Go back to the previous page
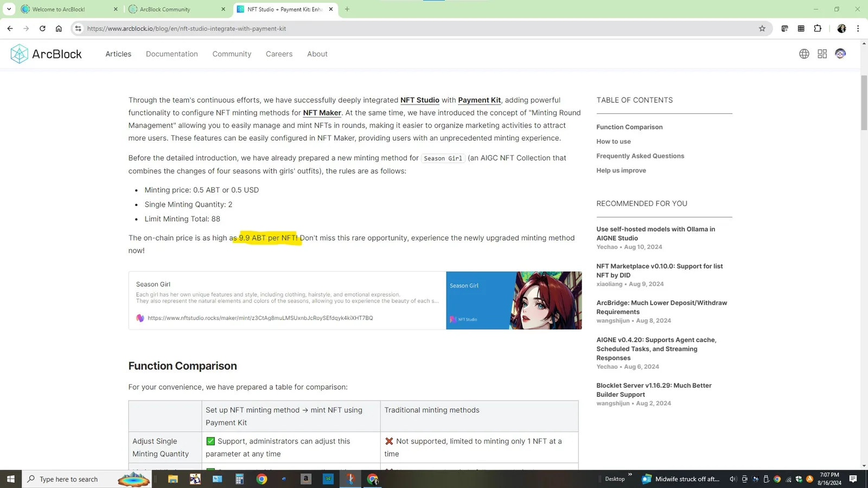Viewport: 868px width, 488px height. 10,29
